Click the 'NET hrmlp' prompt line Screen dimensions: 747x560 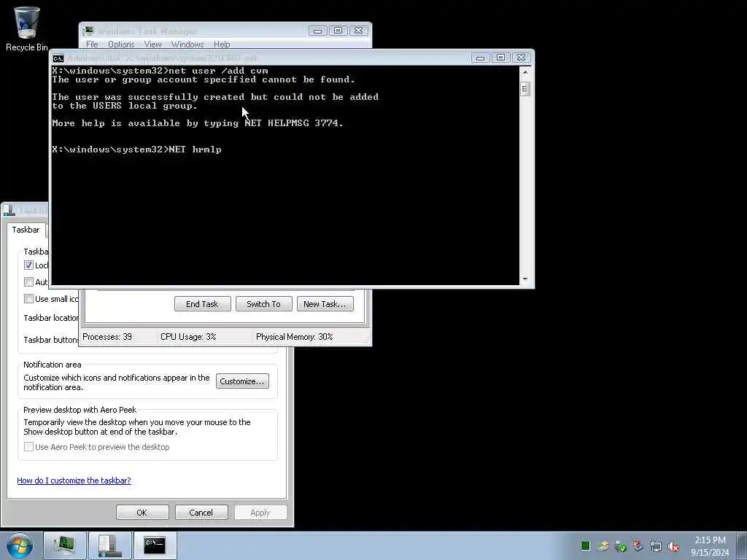136,149
